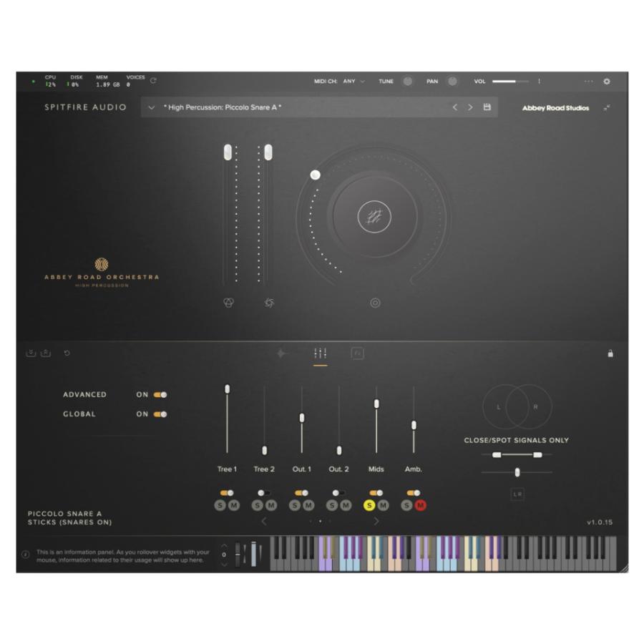644x644 pixels.
Task: Enable the Tree 2 mic switch
Action: pyautogui.click(x=263, y=493)
